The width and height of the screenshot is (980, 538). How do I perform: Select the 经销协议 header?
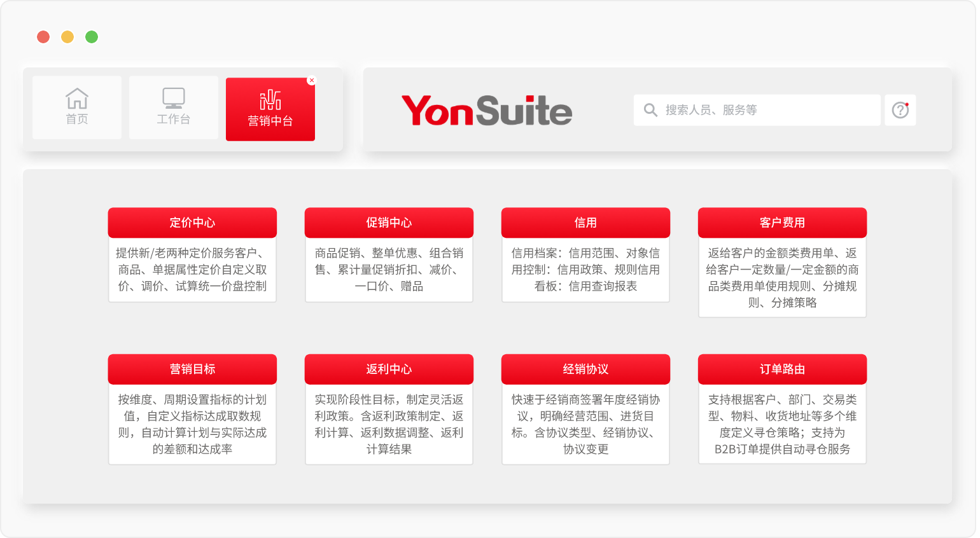coord(585,369)
